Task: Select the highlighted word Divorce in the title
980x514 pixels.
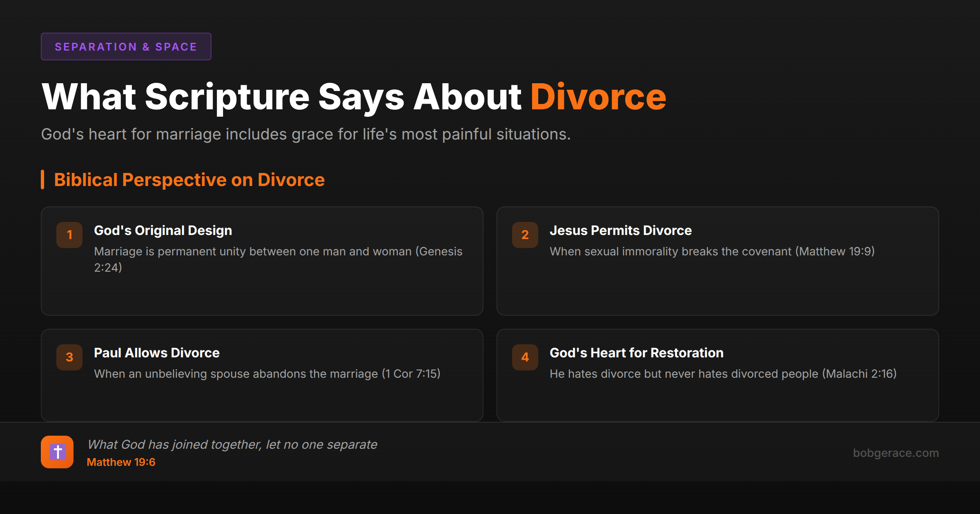Action: click(598, 96)
